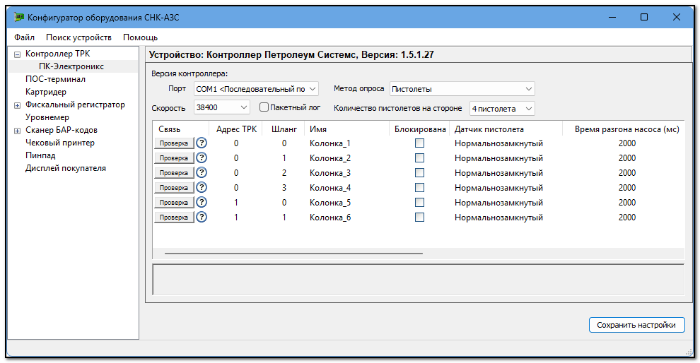
Task: Toggle Блокирована checkbox for Колонка_3
Action: [x=419, y=172]
